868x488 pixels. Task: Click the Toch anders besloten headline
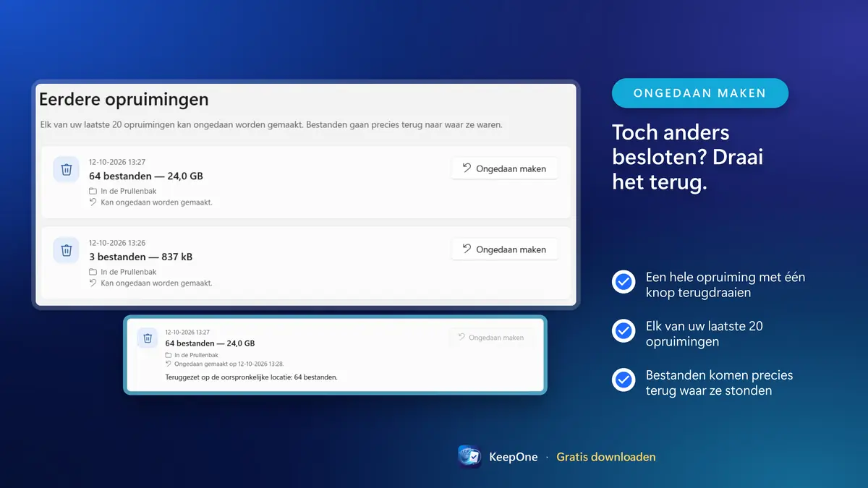pos(687,158)
